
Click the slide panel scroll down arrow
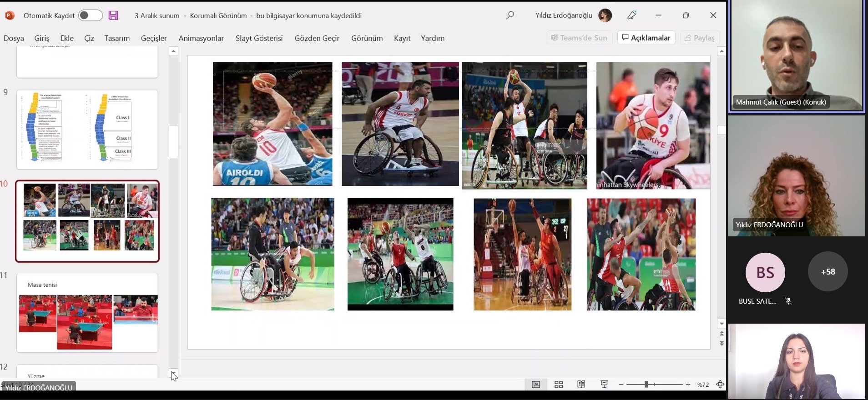173,374
